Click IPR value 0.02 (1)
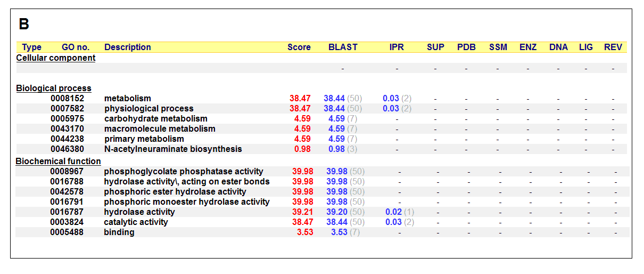This screenshot has height=274, width=644. pos(400,212)
